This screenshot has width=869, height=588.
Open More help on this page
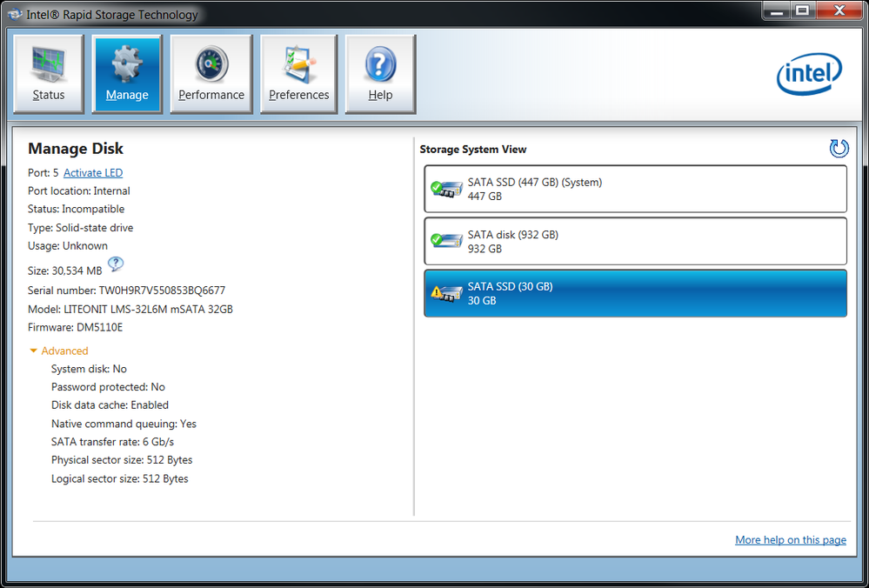(790, 540)
